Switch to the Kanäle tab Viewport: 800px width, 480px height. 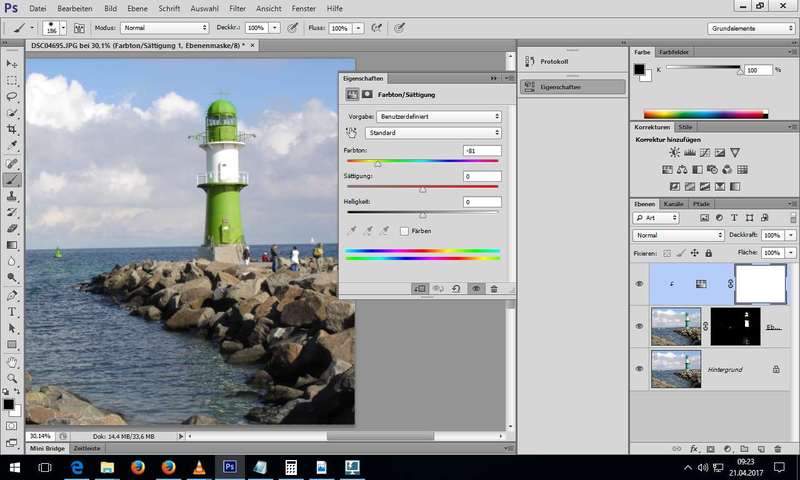point(675,204)
